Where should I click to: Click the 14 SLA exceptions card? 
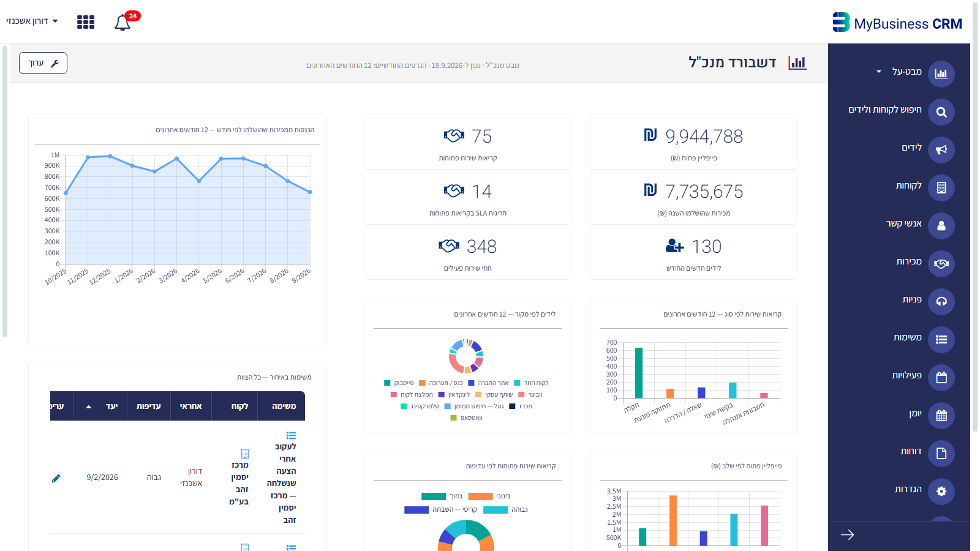(x=467, y=197)
